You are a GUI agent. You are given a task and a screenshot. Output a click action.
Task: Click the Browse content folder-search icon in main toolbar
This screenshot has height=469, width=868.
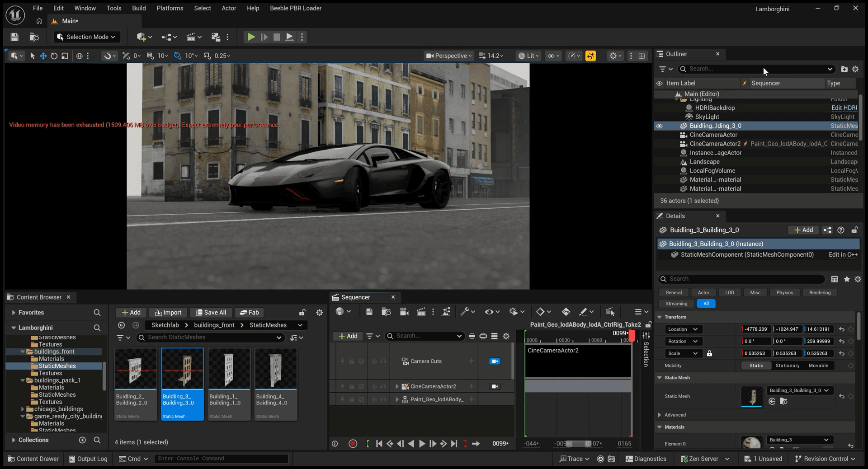pos(34,37)
